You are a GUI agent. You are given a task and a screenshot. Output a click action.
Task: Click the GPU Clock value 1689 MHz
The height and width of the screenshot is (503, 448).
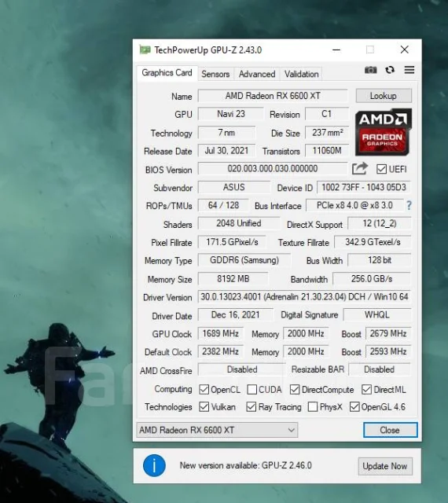[221, 333]
